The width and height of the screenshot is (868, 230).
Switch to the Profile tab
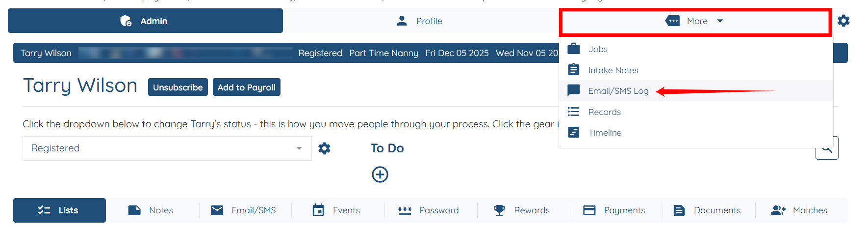click(420, 21)
